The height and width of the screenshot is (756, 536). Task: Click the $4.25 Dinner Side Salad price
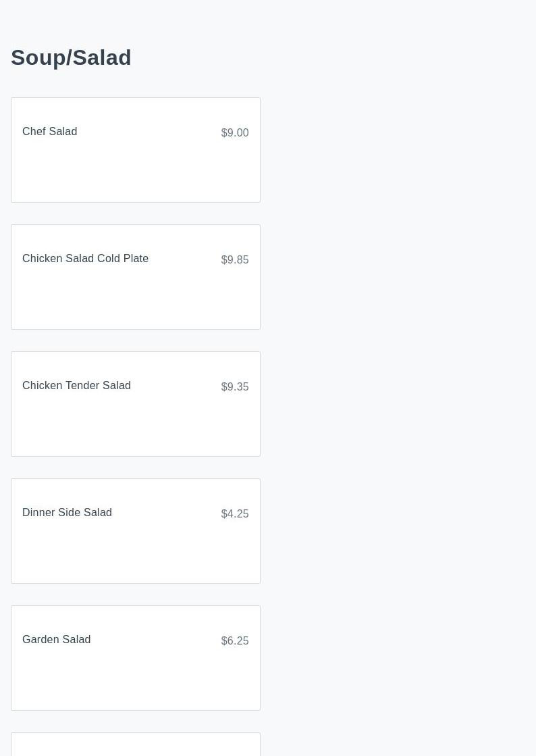(x=235, y=514)
